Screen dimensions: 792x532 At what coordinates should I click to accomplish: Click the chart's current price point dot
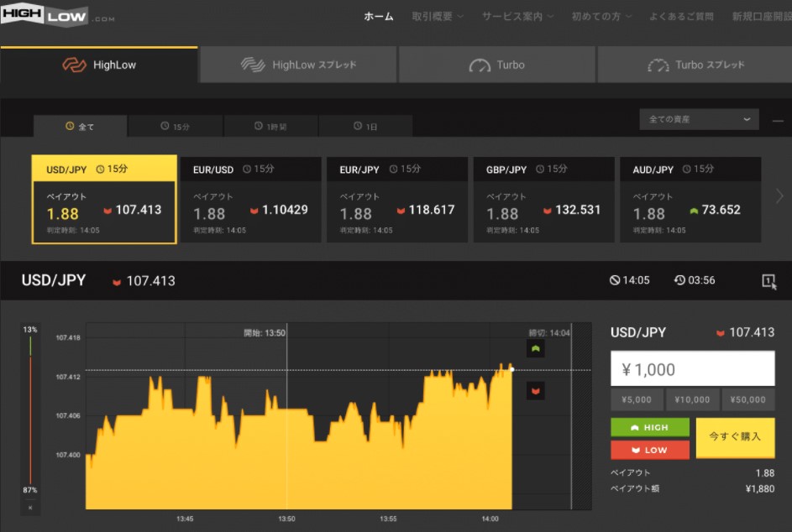(x=511, y=369)
